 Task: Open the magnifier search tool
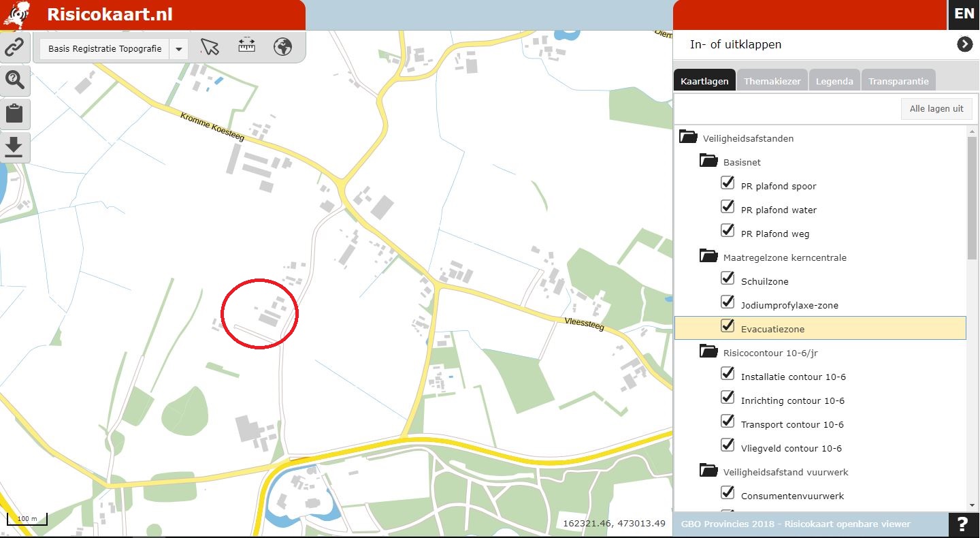point(14,80)
